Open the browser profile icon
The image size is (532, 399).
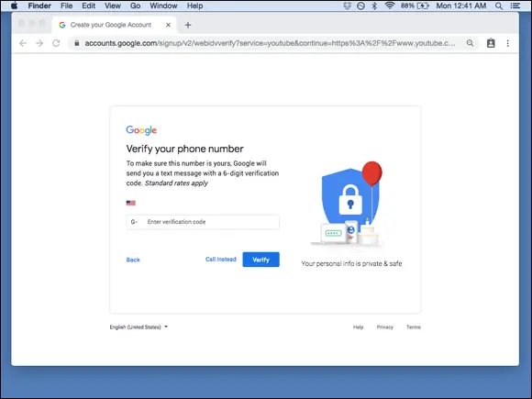pos(491,43)
